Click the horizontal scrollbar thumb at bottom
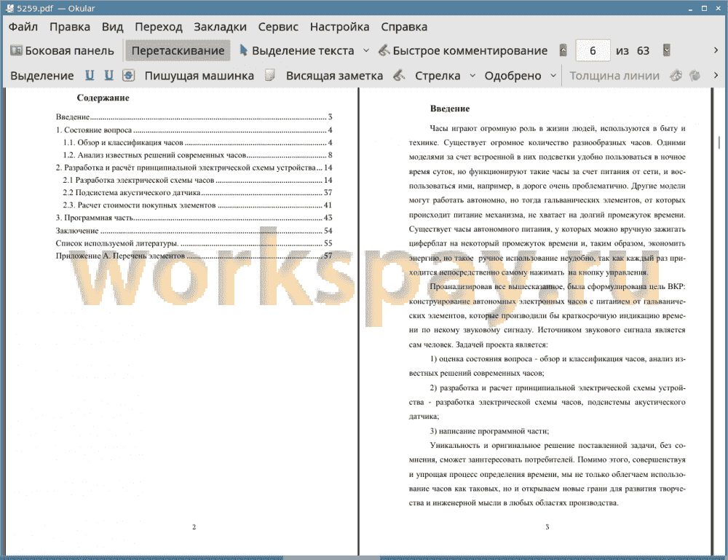Viewport: 728px width, 560px height. coord(331,558)
